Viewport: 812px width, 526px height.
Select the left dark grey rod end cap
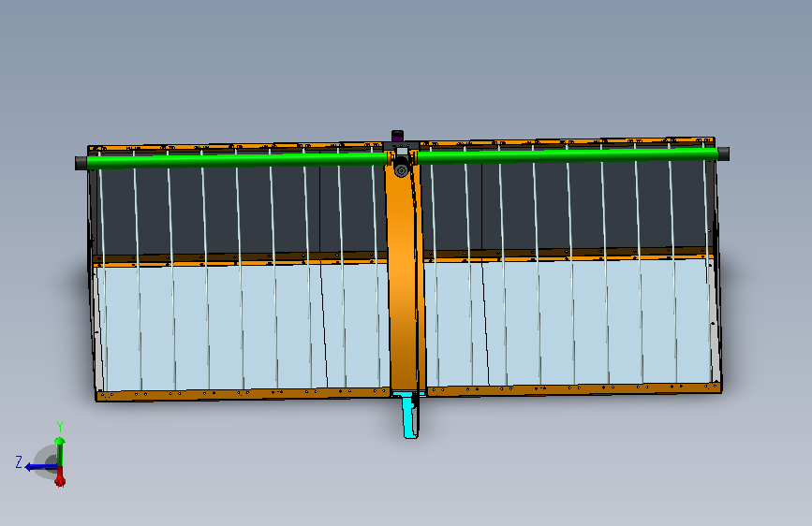click(81, 163)
